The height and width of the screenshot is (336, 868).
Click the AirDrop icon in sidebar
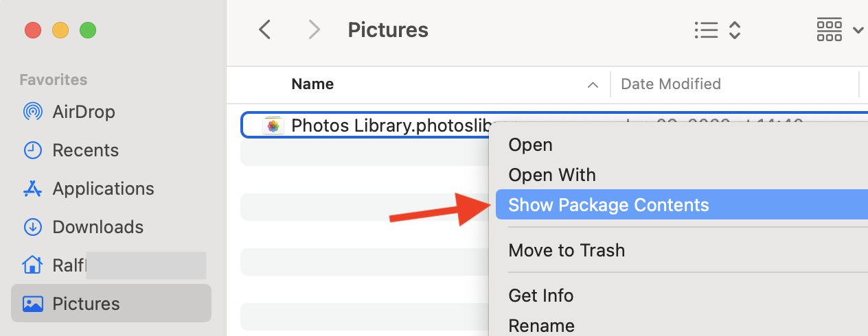tap(33, 111)
